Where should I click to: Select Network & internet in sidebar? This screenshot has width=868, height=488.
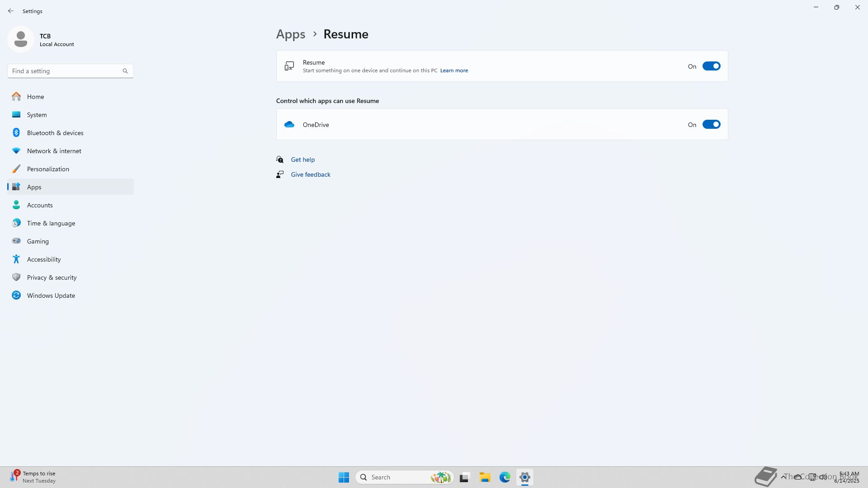tap(54, 151)
